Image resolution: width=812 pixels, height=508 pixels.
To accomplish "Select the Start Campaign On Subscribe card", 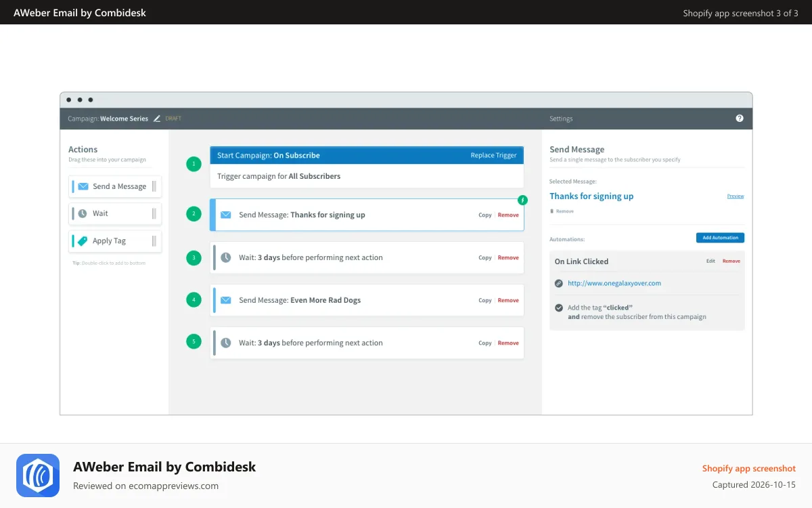I will pos(367,167).
